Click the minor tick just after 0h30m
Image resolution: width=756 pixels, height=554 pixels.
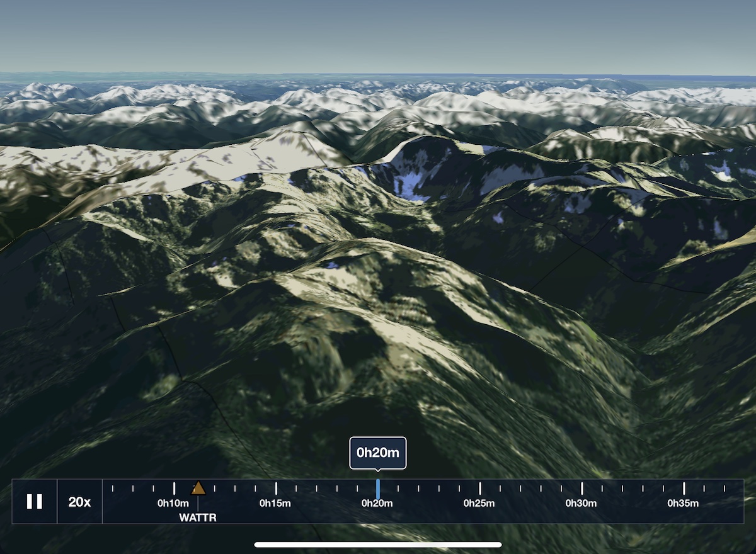tap(602, 488)
